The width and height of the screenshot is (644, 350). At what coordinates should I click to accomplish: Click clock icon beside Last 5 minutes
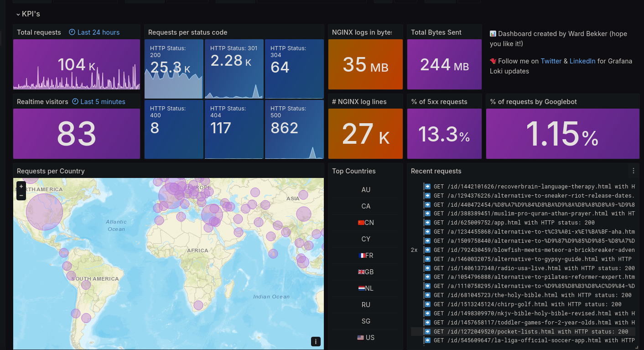[75, 102]
